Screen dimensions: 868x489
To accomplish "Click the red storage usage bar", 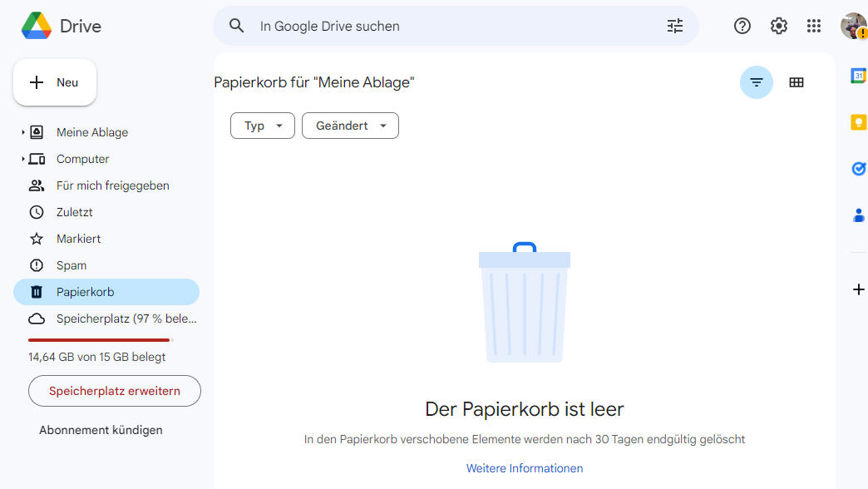I will 101,340.
